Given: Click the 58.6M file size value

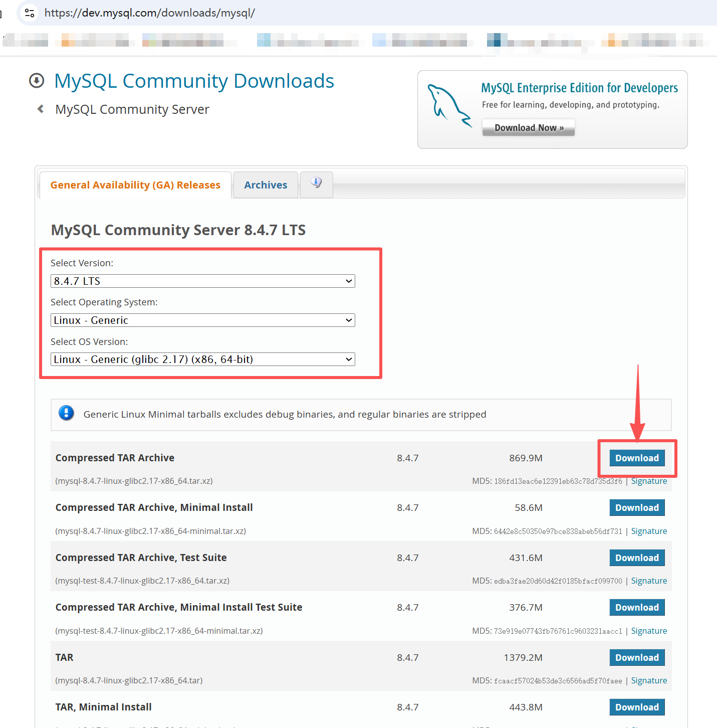Looking at the screenshot, I should (529, 507).
